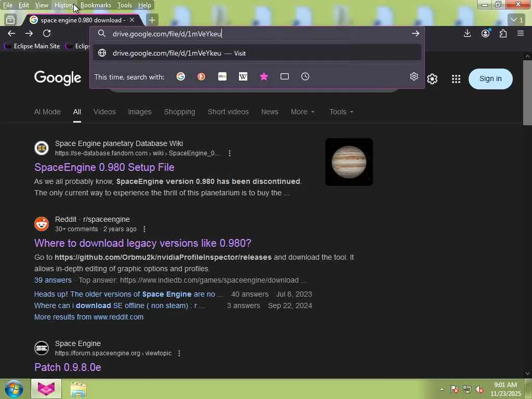The height and width of the screenshot is (399, 532).
Task: Open the Jupiter thumbnail image
Action: click(349, 162)
